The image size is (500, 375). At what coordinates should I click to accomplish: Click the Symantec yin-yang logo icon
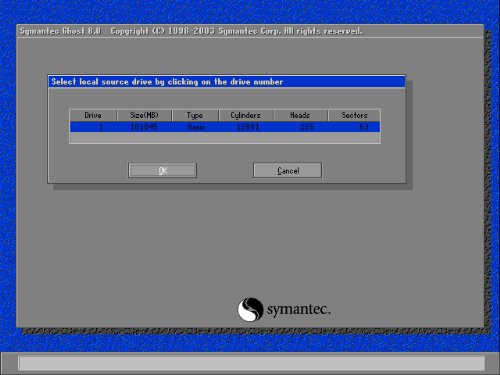pyautogui.click(x=250, y=309)
